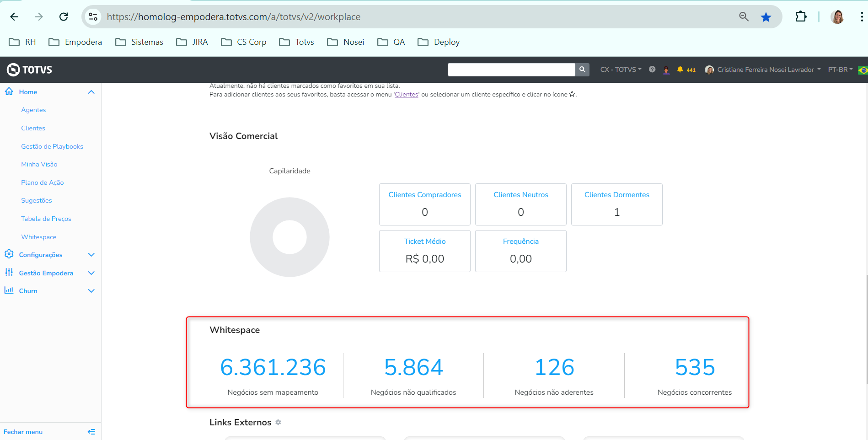Open the Frequência card

(x=521, y=251)
